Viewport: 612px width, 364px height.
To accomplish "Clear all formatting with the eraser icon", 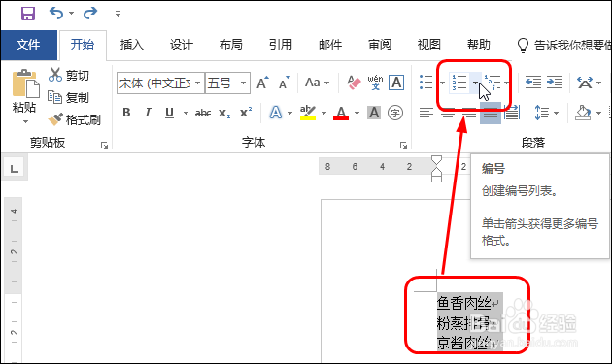I will (x=354, y=83).
